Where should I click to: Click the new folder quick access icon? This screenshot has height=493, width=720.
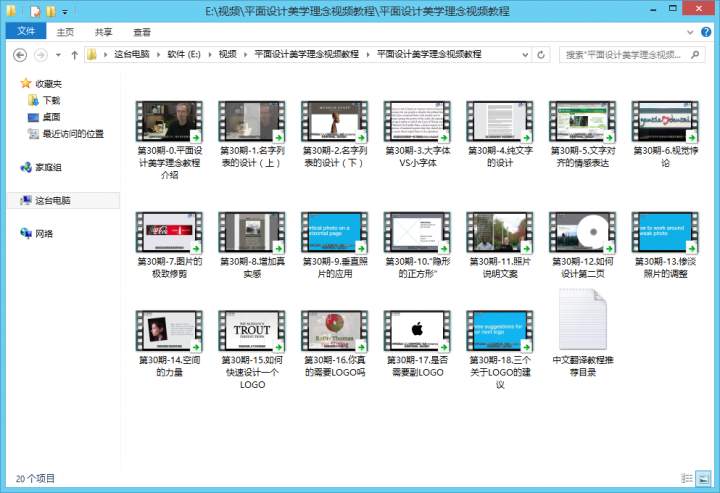point(51,11)
